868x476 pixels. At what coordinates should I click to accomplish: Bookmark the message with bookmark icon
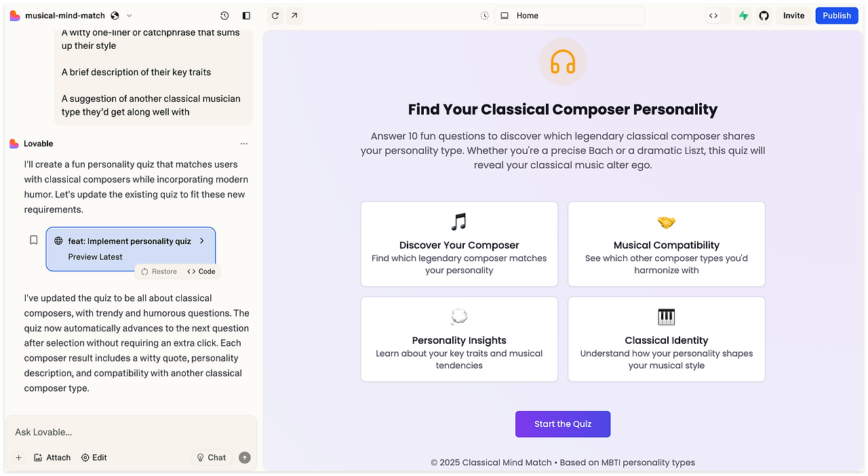pyautogui.click(x=33, y=240)
